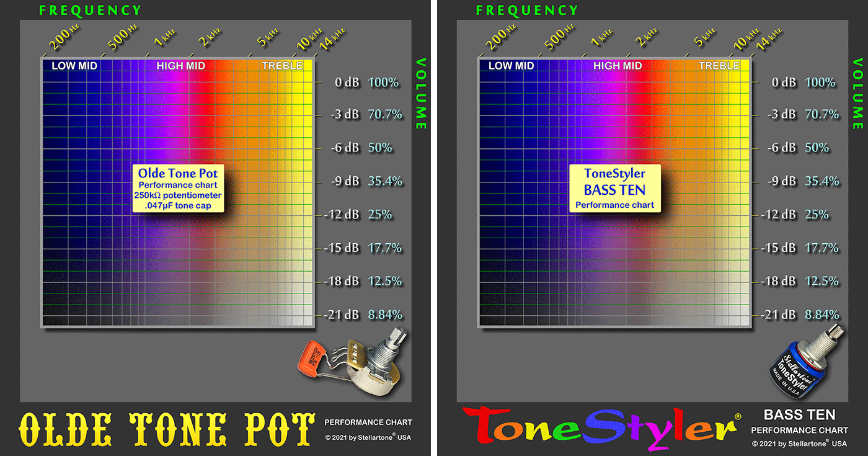Click HIGH MID band label in ToneStyler chart
Screen dimensions: 868x456
click(x=617, y=66)
